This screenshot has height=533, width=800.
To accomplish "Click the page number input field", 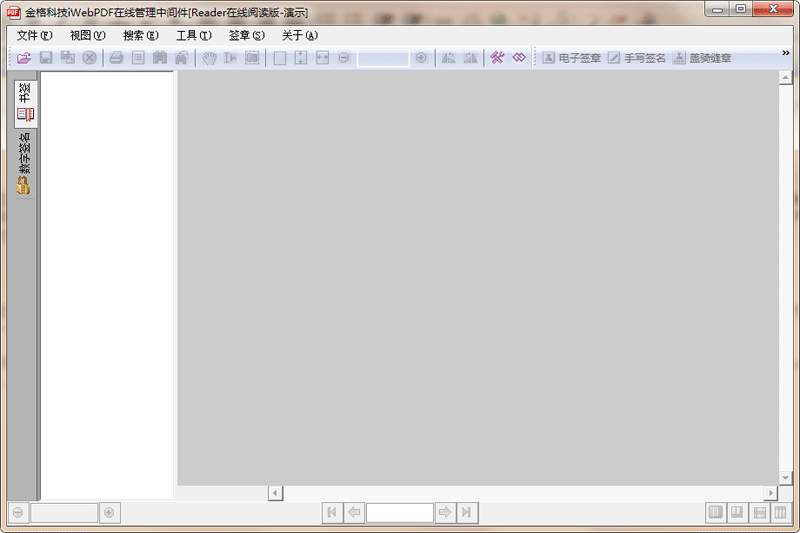I will point(400,513).
